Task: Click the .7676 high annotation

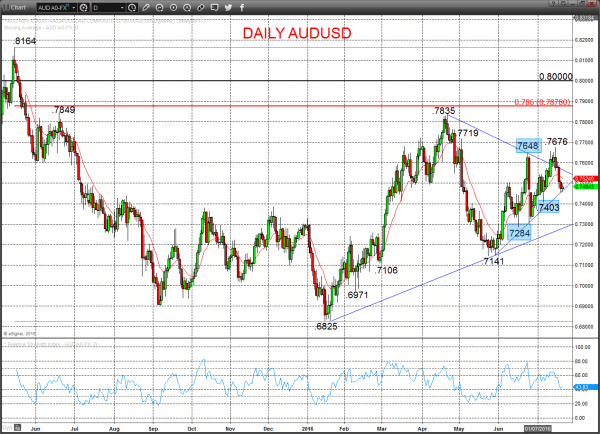Action: 556,142
